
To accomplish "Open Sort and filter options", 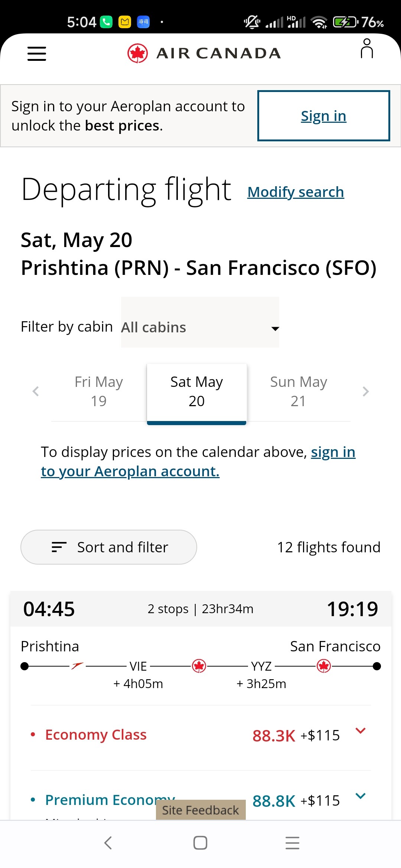I will [x=109, y=547].
